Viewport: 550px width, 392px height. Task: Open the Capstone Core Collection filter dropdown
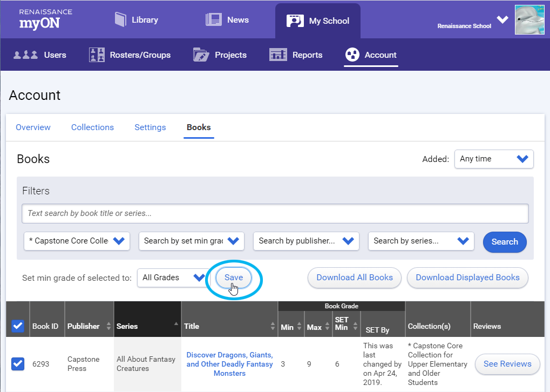pyautogui.click(x=77, y=241)
